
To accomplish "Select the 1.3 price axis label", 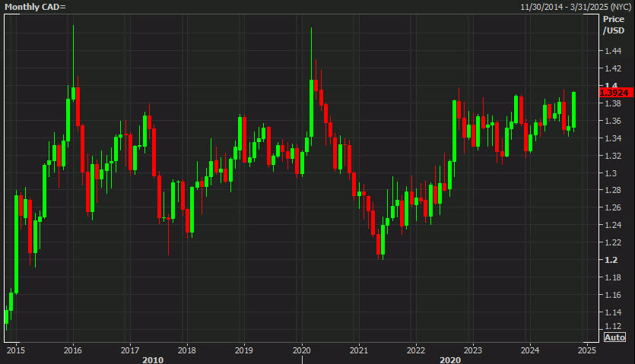I will (611, 173).
